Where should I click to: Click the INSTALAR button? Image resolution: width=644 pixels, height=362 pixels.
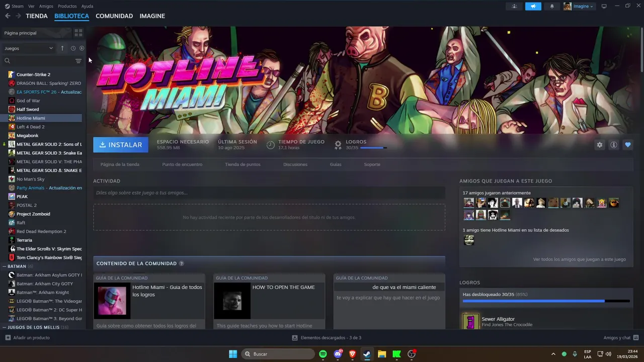(121, 145)
